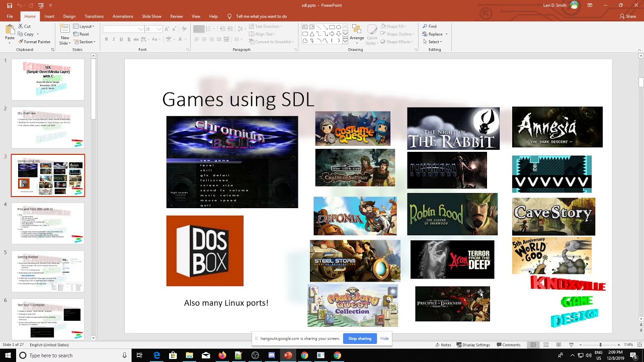The image size is (644, 362).
Task: Click the Format Painter brush
Action: coord(21,42)
